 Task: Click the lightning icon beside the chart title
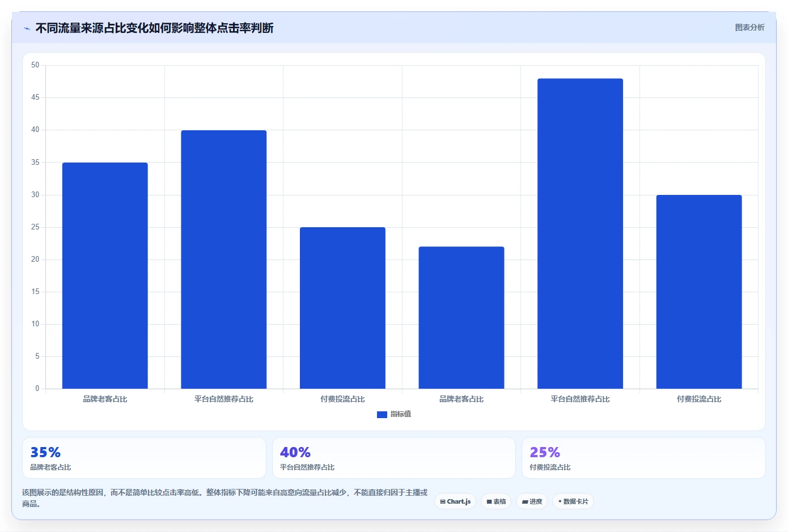(x=27, y=28)
